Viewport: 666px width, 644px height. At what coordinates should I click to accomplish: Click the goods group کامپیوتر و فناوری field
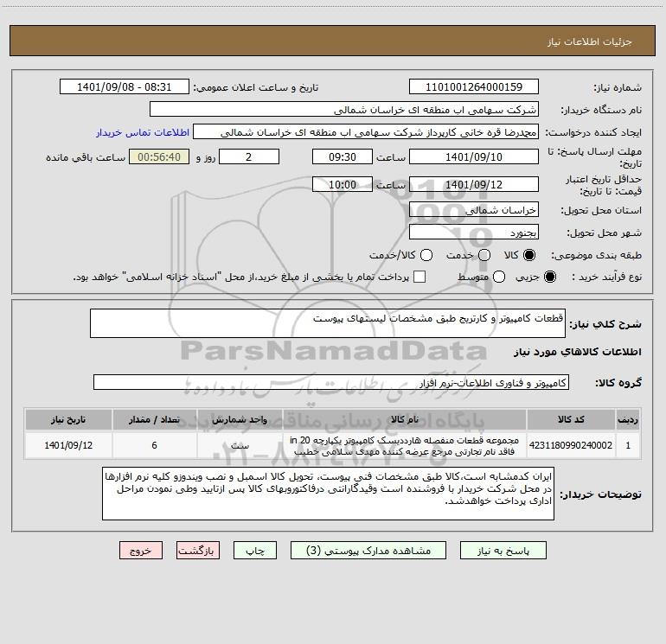pos(331,382)
